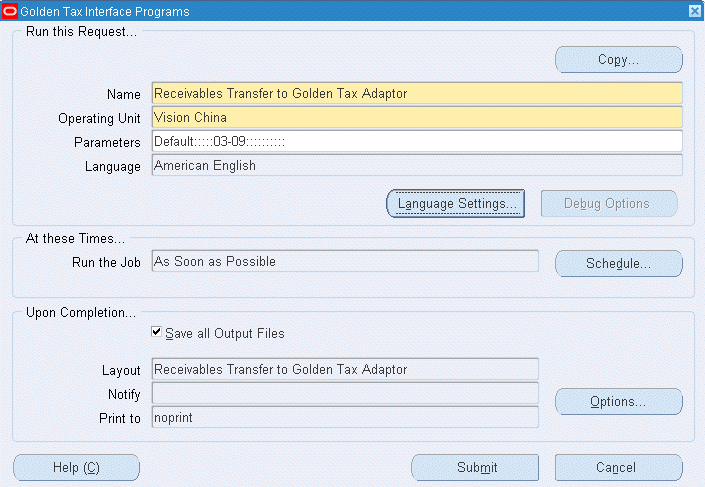Screen dimensions: 705x487
Task: Click the Name field with Receivables Transfer
Action: [x=417, y=93]
